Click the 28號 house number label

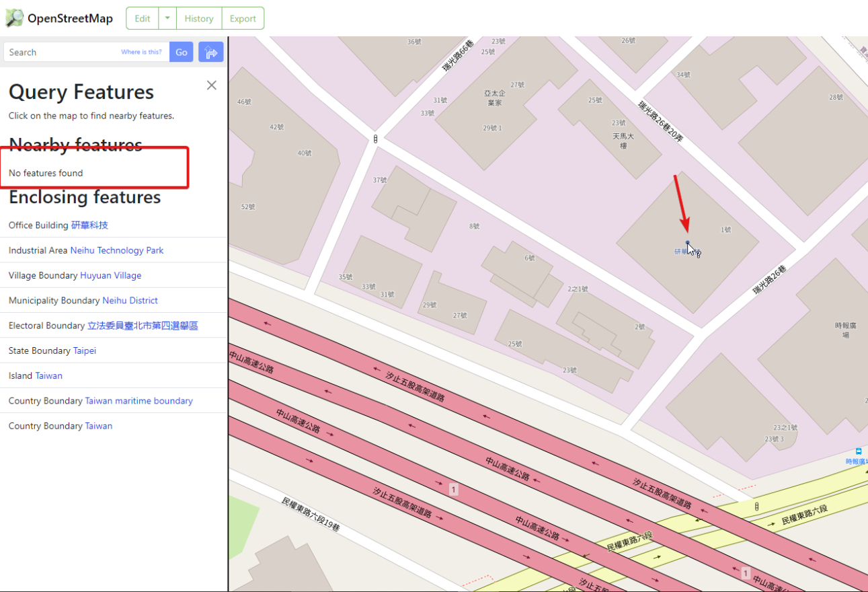836,98
